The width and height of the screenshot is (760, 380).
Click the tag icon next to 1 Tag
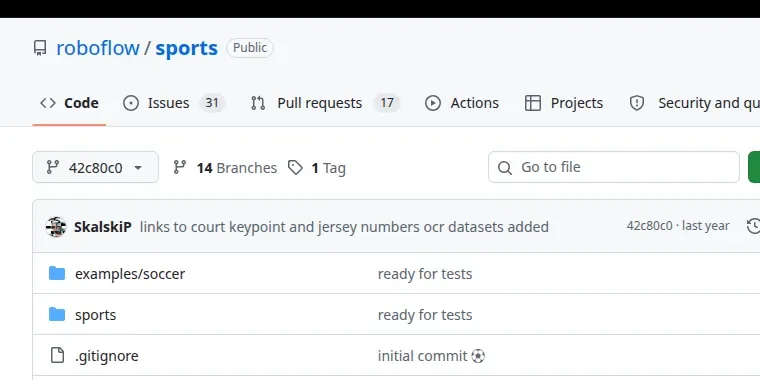click(x=295, y=168)
